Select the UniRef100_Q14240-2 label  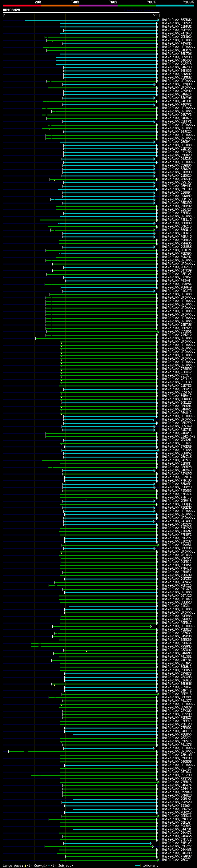[179, 436]
